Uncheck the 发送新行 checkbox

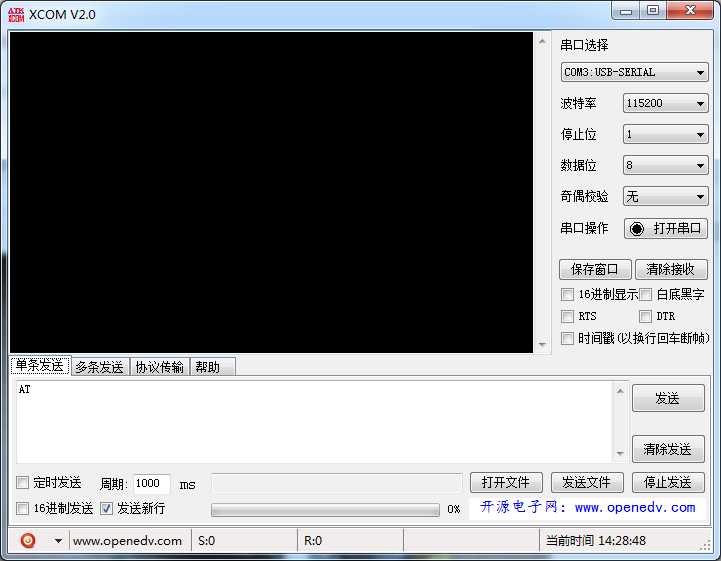(x=107, y=509)
